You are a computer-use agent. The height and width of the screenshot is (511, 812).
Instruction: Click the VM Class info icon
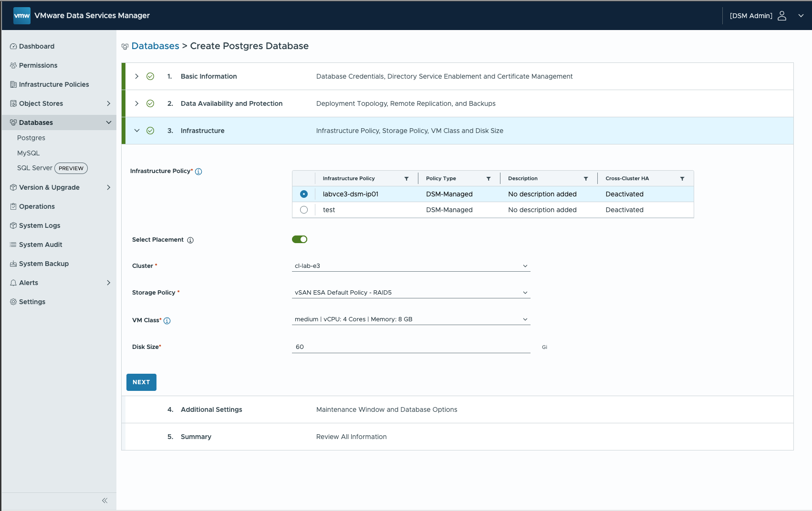167,321
